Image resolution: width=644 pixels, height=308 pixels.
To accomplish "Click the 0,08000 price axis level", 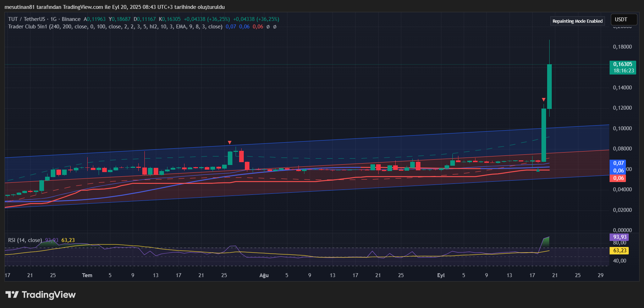I will pos(622,149).
